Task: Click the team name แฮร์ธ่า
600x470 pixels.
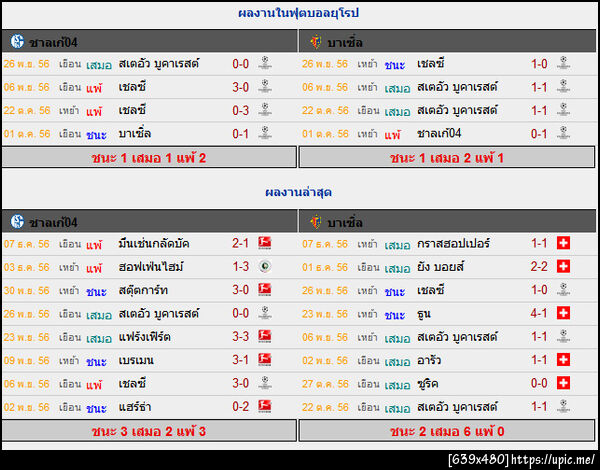Action: click(135, 407)
